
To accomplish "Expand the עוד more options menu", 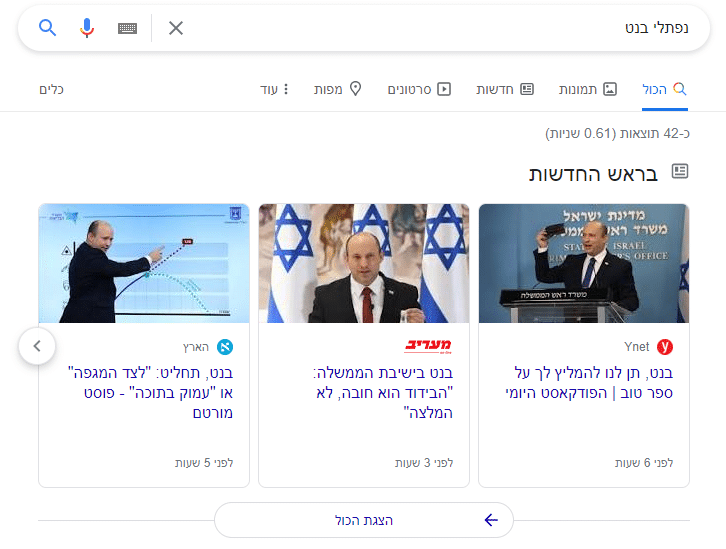I will tap(274, 89).
